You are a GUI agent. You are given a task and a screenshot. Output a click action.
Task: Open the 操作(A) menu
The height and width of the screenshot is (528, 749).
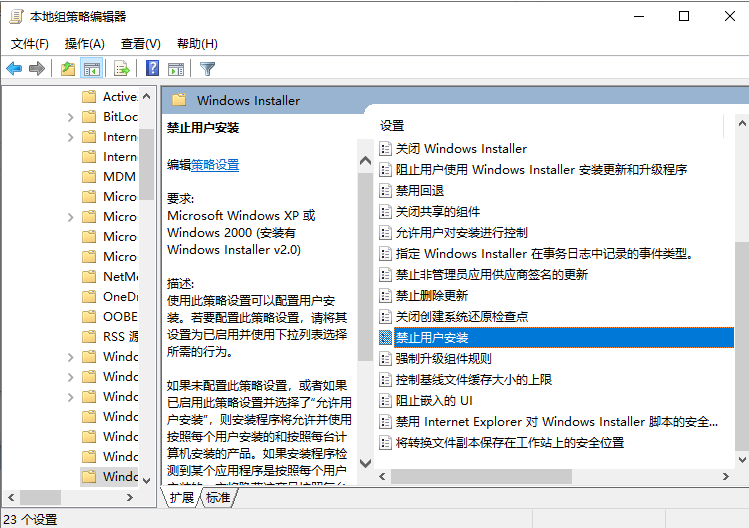(x=84, y=44)
